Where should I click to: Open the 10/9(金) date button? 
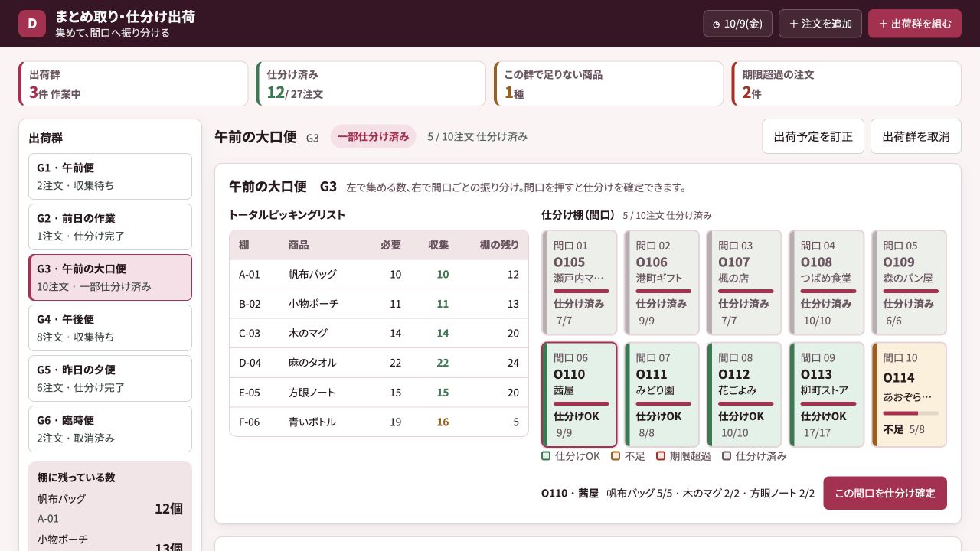pyautogui.click(x=737, y=24)
